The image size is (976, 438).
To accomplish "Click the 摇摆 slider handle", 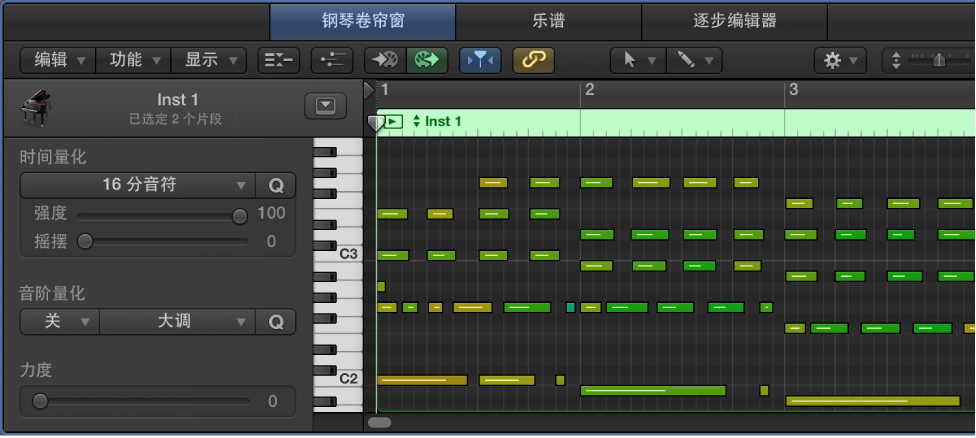I will (x=85, y=241).
